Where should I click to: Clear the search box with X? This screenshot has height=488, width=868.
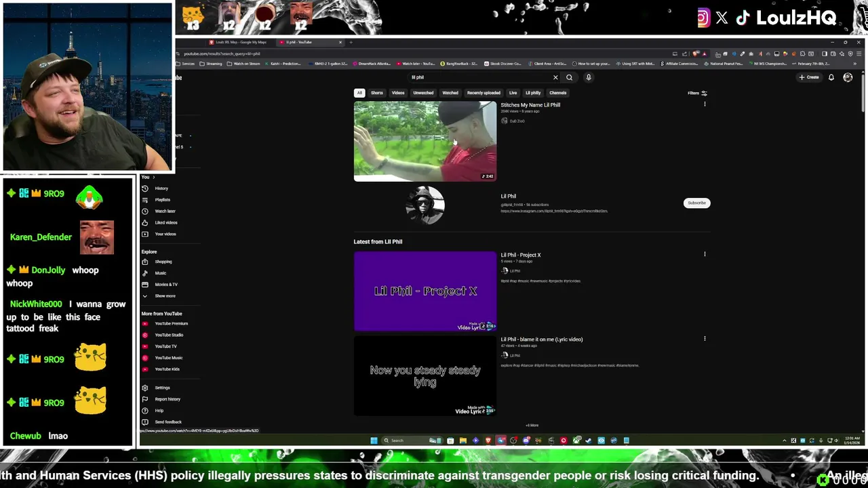pyautogui.click(x=555, y=77)
